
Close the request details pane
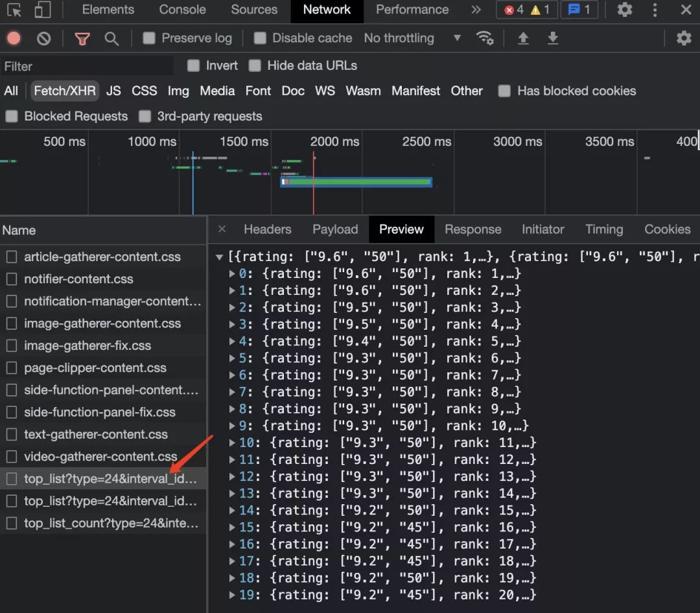click(222, 229)
